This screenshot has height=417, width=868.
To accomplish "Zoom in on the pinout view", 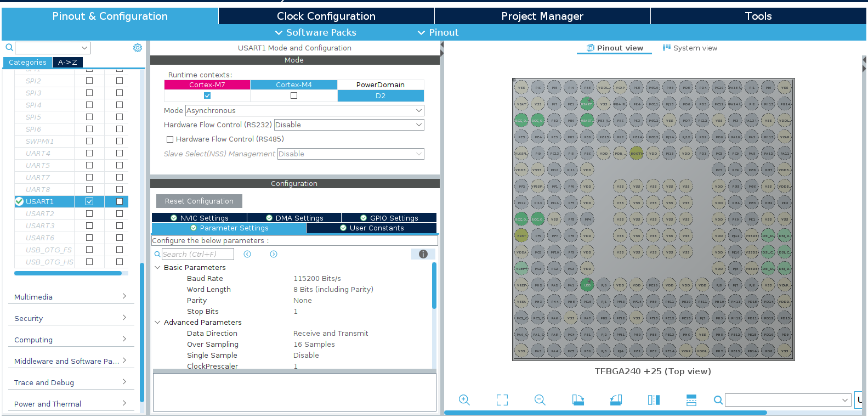I will pyautogui.click(x=464, y=400).
